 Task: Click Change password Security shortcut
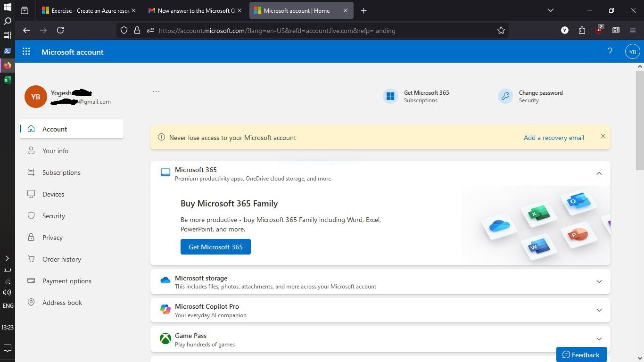click(530, 96)
